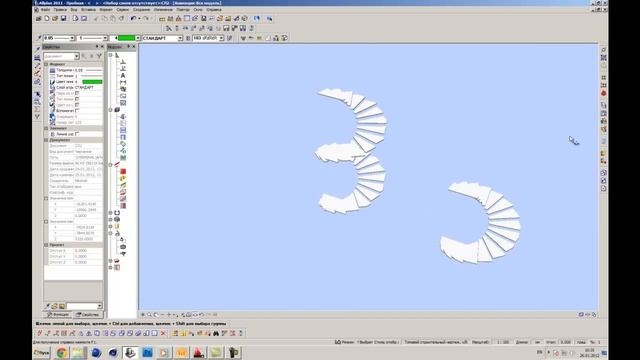
Task: Click the New document icon in the top toolbar
Action: click(x=47, y=18)
